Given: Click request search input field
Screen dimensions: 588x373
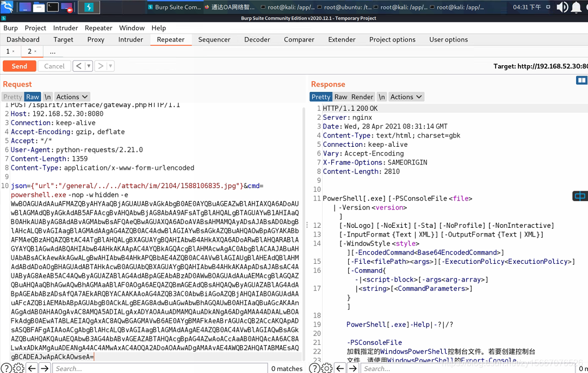Looking at the screenshot, I should point(160,368).
